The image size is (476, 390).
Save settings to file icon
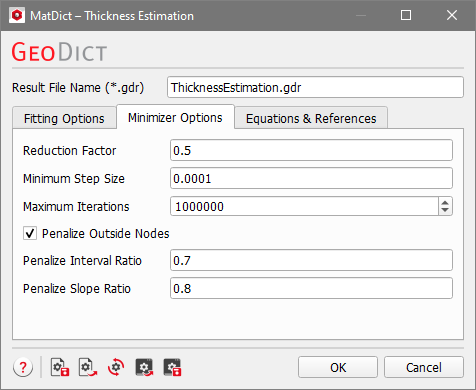[60, 367]
